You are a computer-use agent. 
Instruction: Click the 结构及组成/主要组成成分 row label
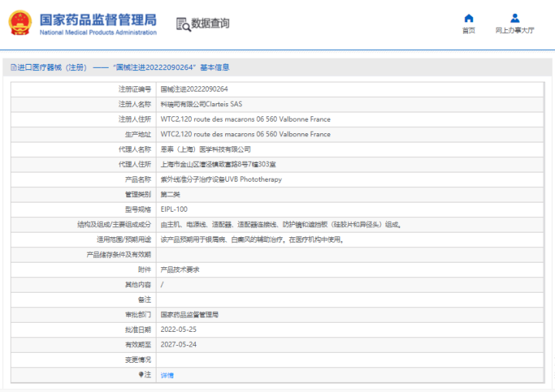114,224
